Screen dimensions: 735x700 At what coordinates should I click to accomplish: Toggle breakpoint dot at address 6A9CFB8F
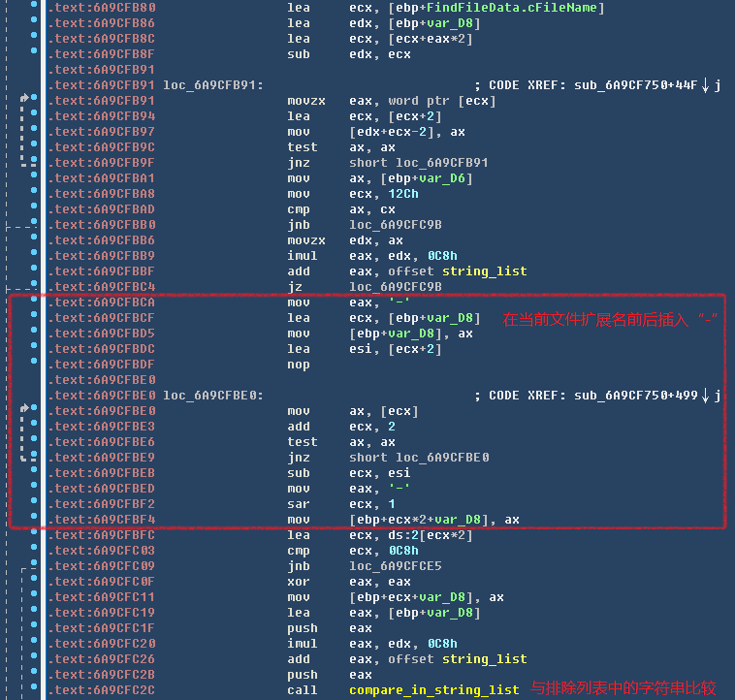[34, 50]
